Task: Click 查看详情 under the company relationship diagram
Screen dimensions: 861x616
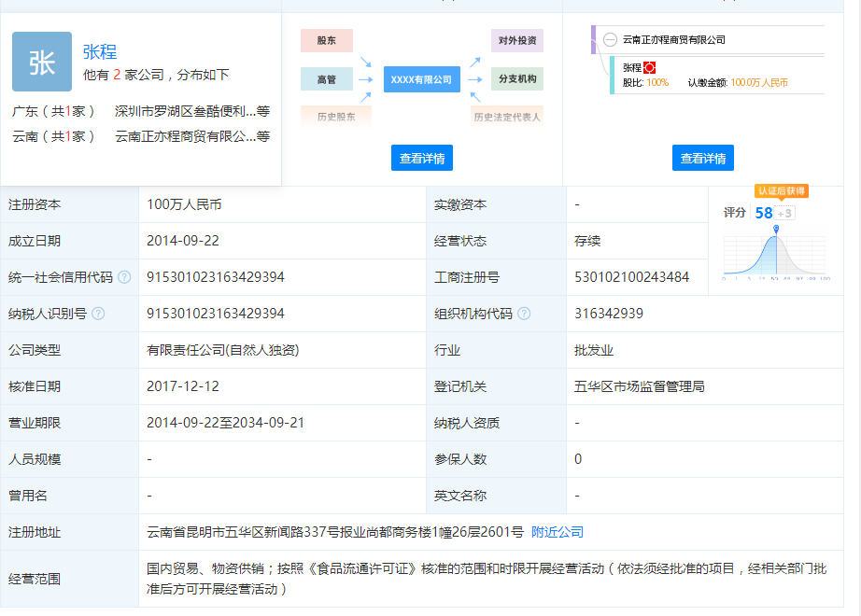Action: tap(422, 158)
